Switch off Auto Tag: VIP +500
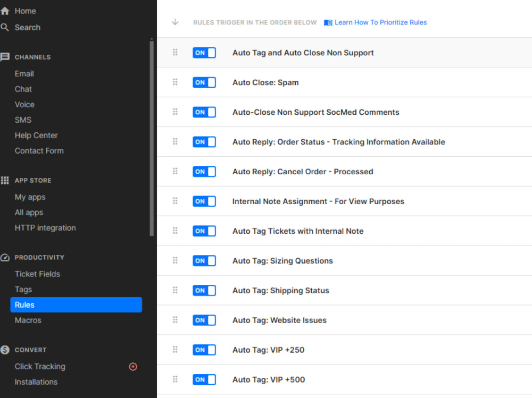Image resolution: width=532 pixels, height=398 pixels. pyautogui.click(x=204, y=379)
